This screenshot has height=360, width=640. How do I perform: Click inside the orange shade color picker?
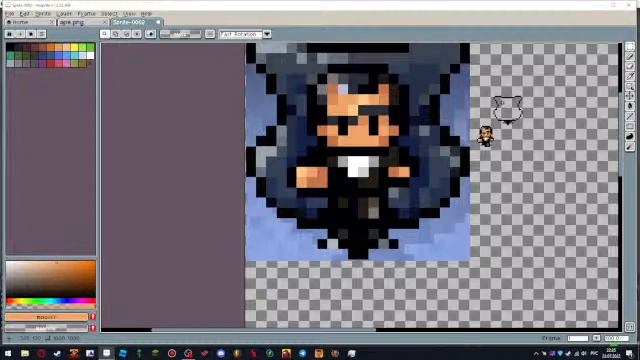tap(51, 279)
